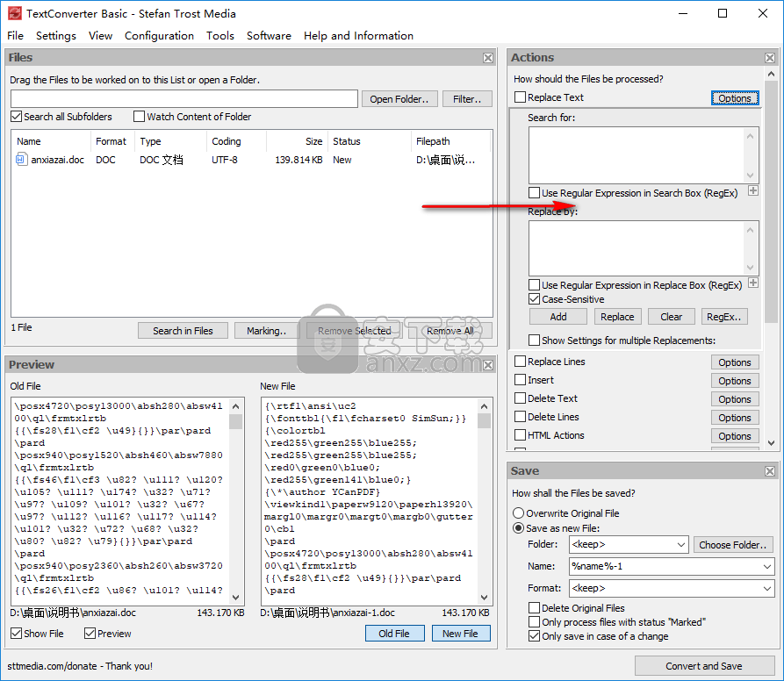Toggle Watch Content of Folder

(139, 117)
